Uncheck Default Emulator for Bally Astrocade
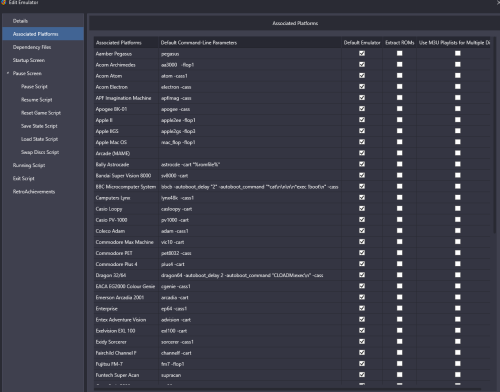Screen dimensions: 500x392 (362, 164)
